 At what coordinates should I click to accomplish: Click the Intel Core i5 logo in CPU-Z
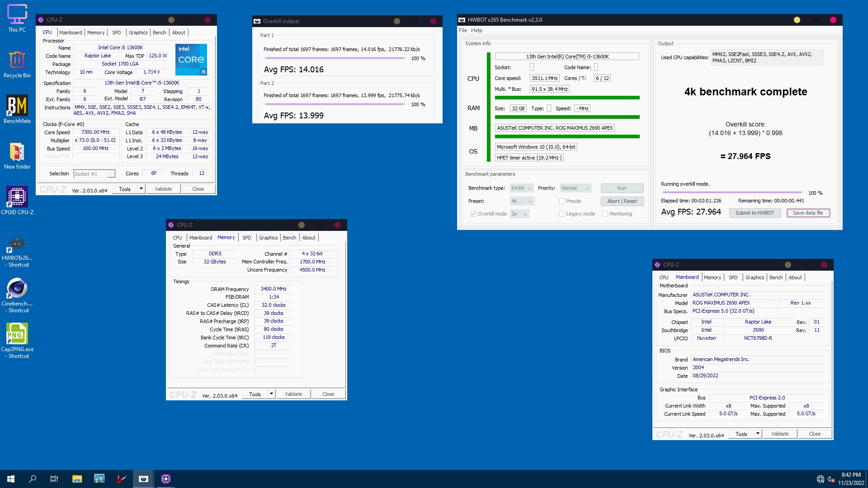tap(191, 59)
